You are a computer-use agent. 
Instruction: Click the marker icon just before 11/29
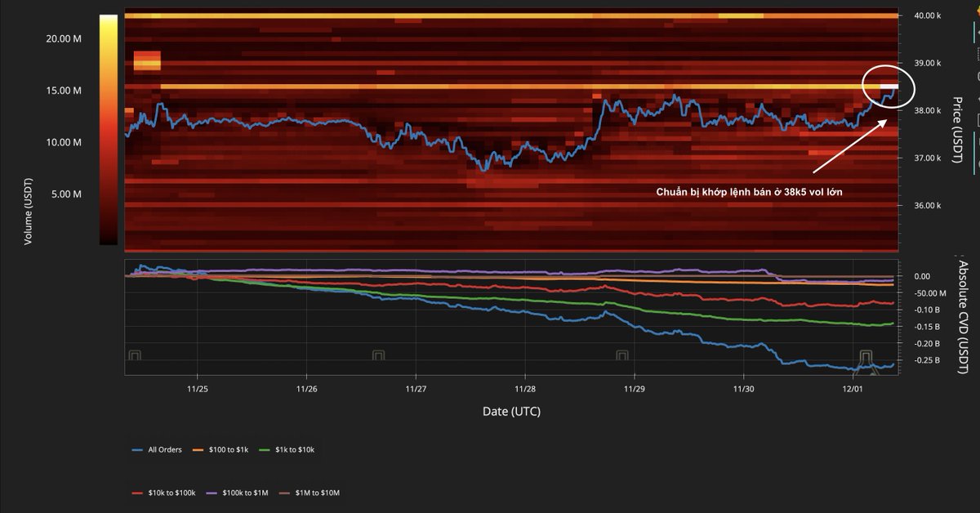[622, 355]
